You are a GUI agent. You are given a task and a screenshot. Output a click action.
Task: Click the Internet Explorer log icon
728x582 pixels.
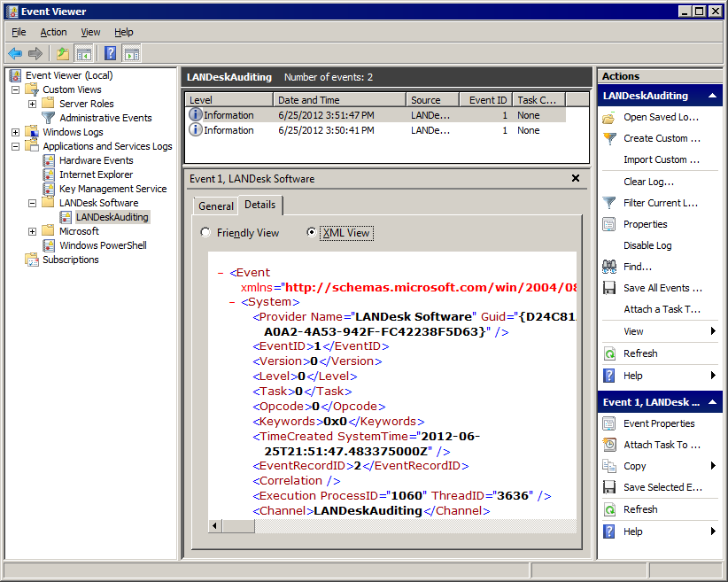[49, 175]
